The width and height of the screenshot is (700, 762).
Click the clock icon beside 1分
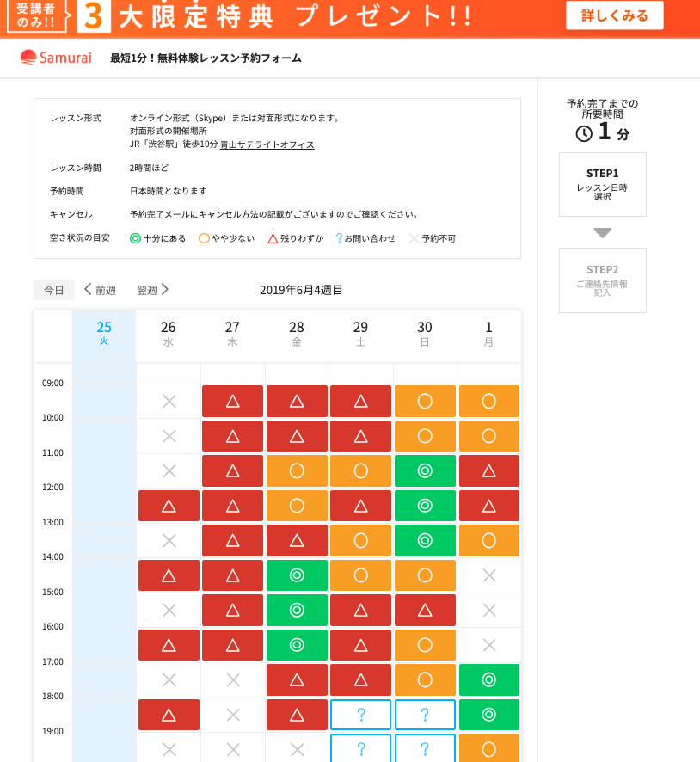pyautogui.click(x=584, y=133)
